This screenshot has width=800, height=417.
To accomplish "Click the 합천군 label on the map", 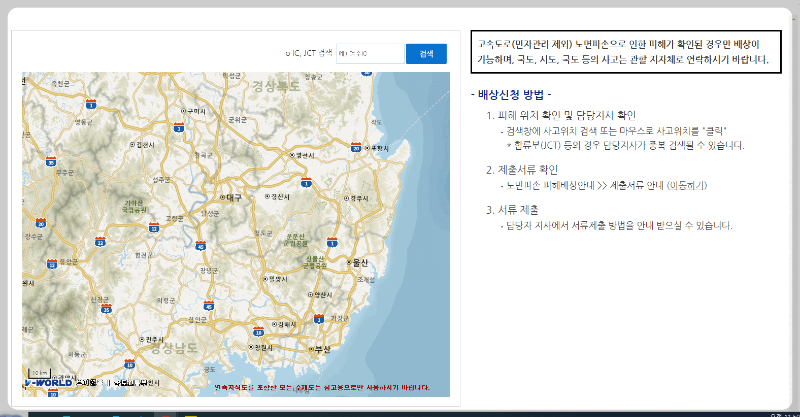I will pos(143,255).
